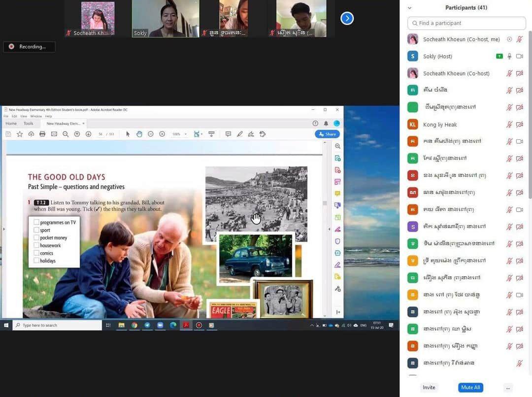532x397 pixels.
Task: Open the File menu in Acrobat
Action: coord(6,116)
